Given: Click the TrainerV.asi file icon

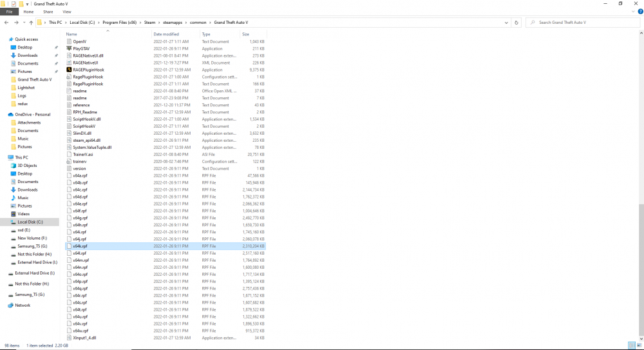Looking at the screenshot, I should click(69, 154).
